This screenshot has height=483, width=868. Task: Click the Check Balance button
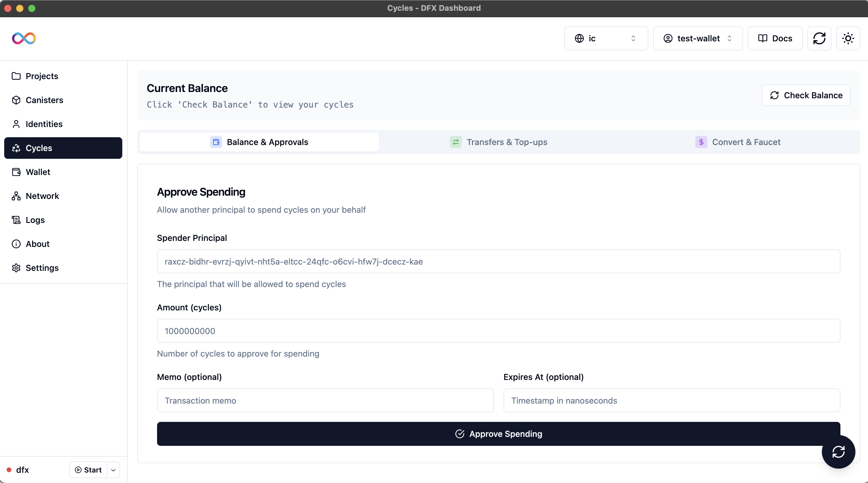[806, 95]
